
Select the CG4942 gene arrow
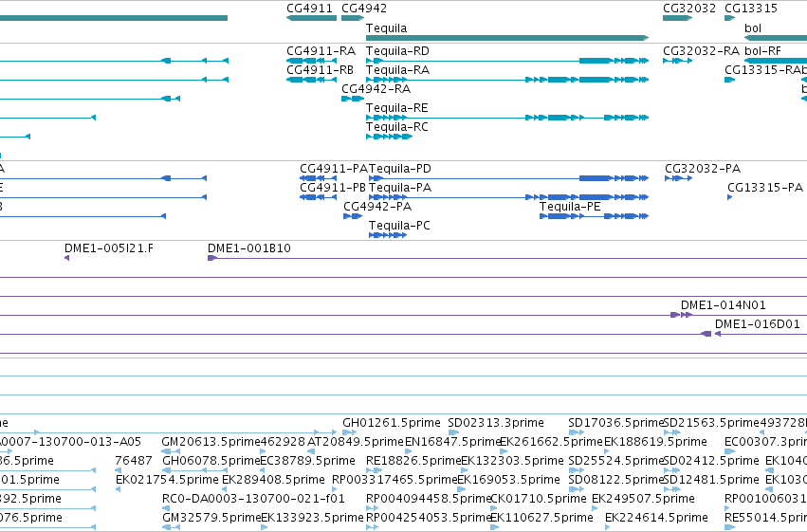[353, 18]
